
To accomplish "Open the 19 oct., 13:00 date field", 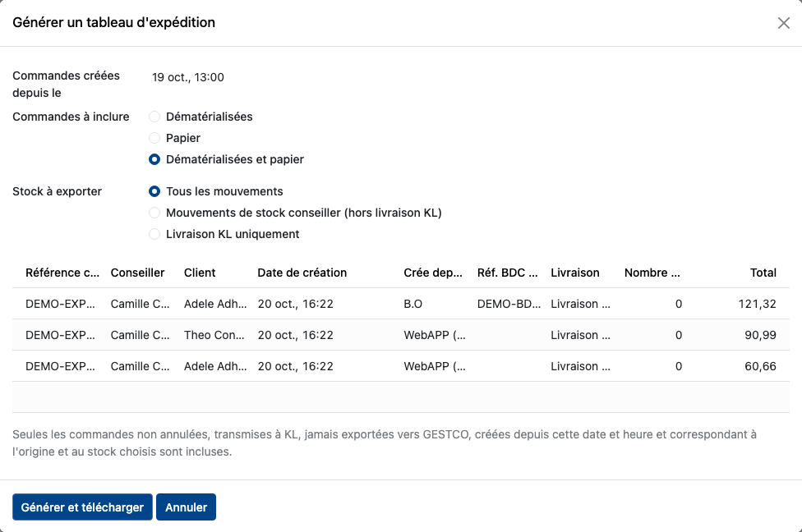I will (188, 77).
